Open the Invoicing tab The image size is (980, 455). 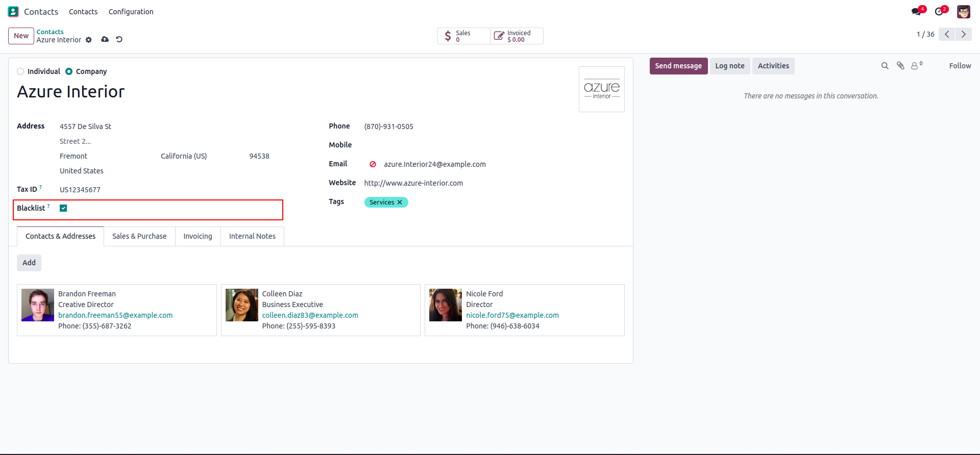coord(198,236)
